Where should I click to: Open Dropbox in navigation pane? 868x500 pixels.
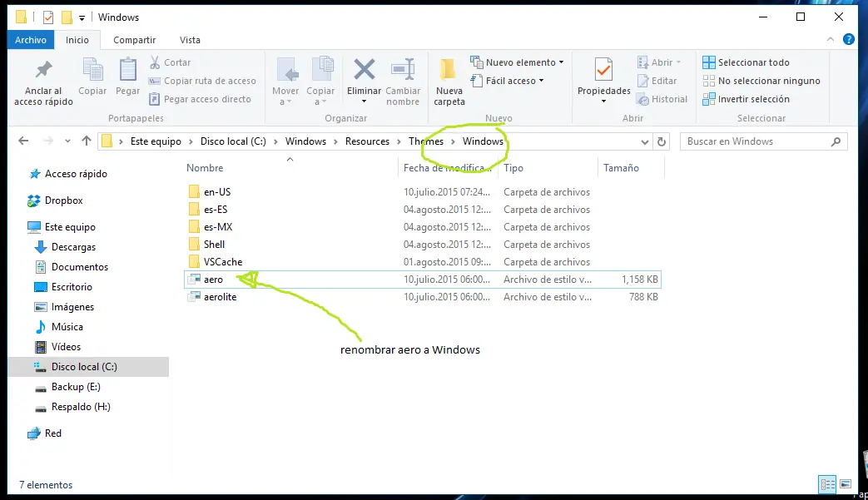[x=55, y=200]
